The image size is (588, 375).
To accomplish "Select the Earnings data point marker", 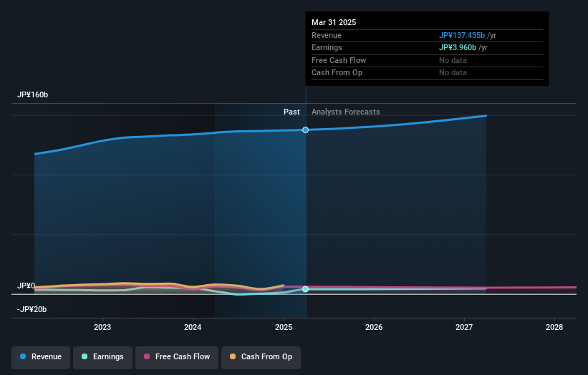I will [x=305, y=289].
